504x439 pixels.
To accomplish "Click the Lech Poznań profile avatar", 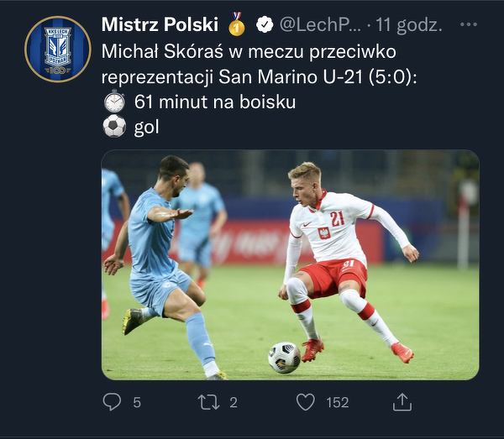I will (x=57, y=49).
